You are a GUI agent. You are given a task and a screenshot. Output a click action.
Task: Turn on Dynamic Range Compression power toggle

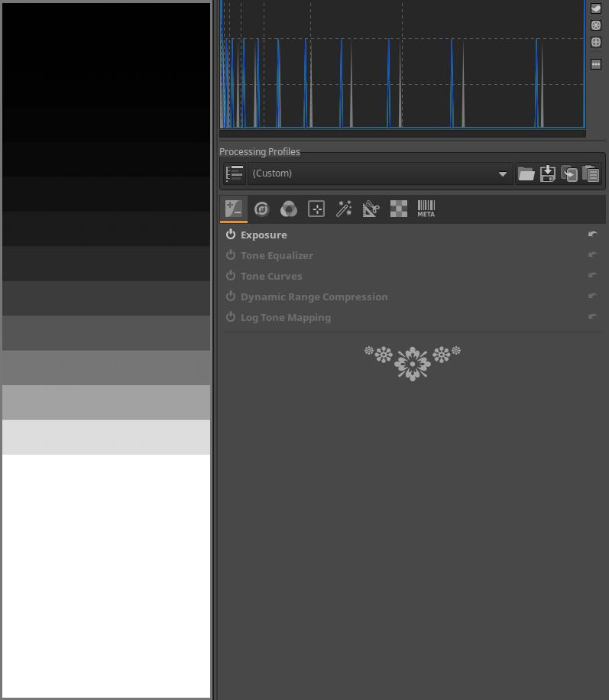pyautogui.click(x=231, y=297)
